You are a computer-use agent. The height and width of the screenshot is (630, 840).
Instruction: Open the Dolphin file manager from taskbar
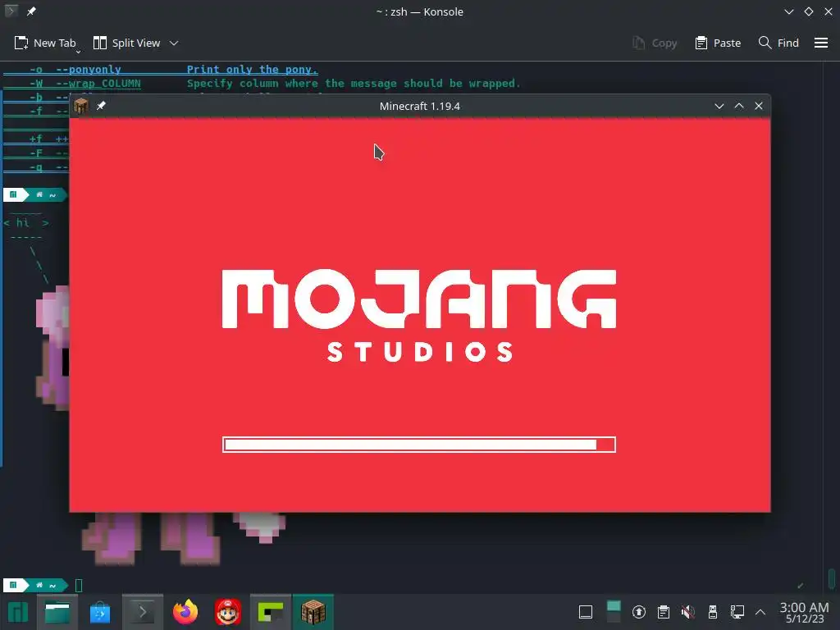(x=57, y=612)
